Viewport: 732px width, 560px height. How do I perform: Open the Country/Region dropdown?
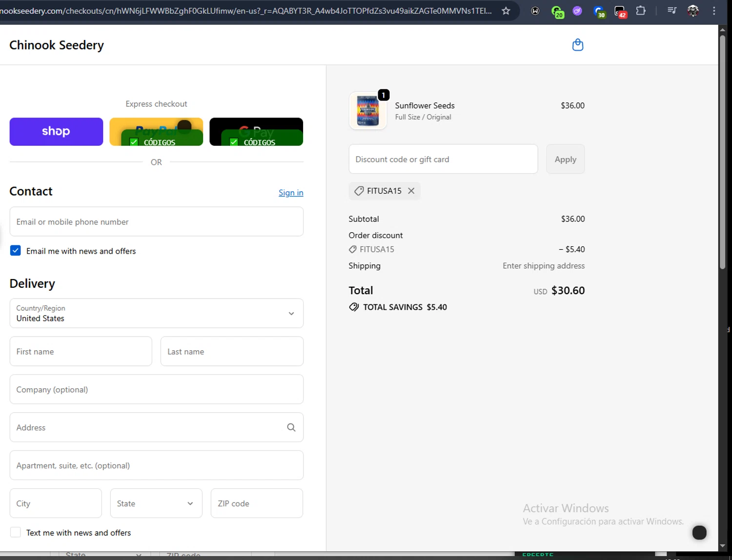[156, 313]
